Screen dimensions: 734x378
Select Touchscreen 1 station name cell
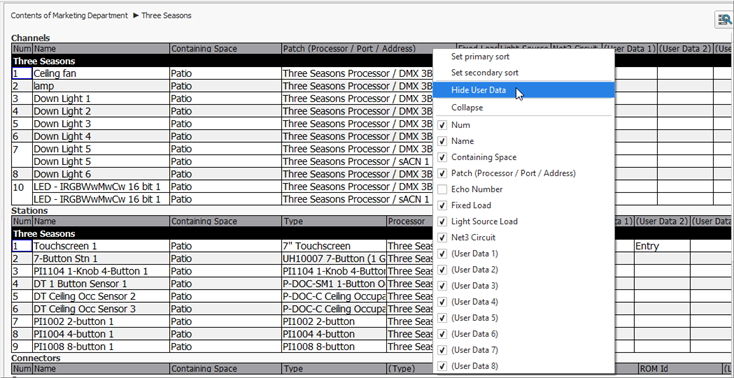coord(101,246)
